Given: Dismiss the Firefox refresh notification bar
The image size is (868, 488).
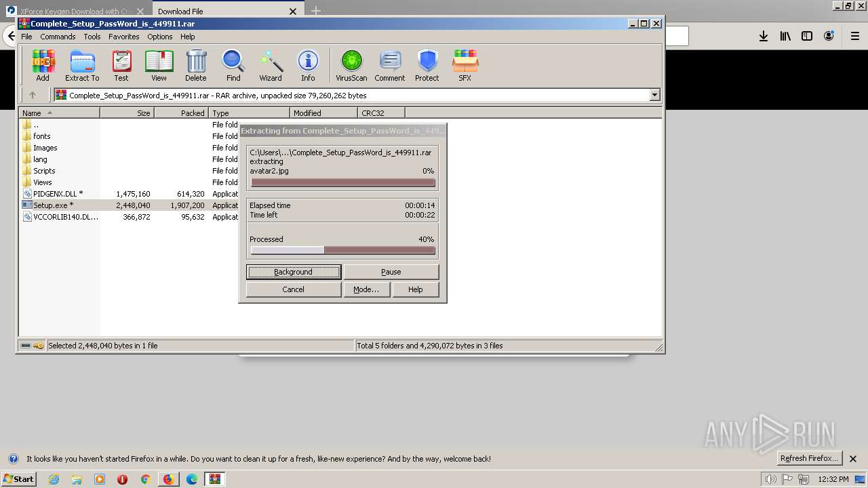Looking at the screenshot, I should click(853, 459).
